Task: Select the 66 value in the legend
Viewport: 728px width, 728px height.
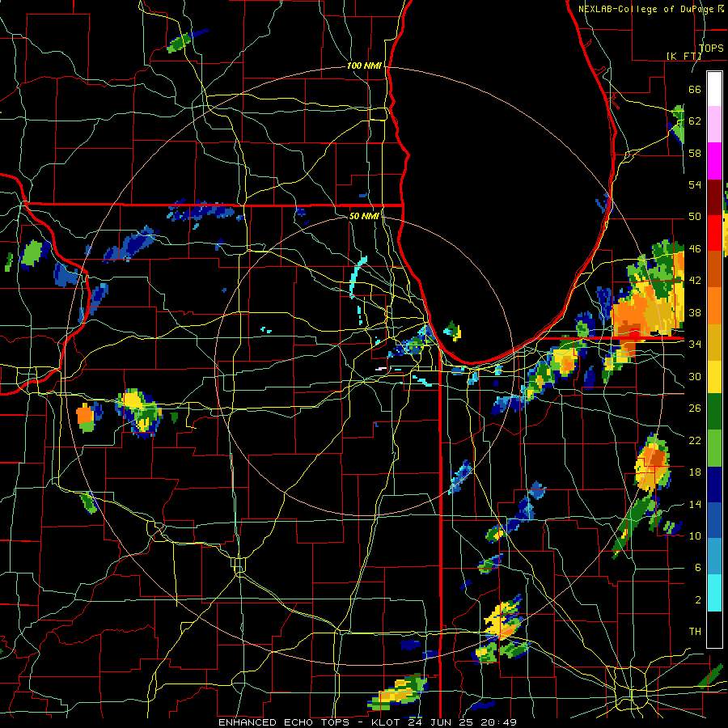Action: point(695,89)
